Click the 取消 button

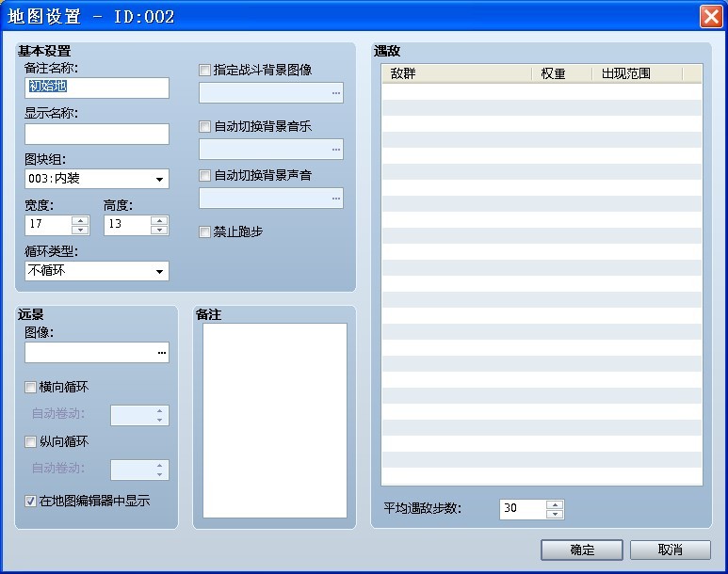click(670, 550)
